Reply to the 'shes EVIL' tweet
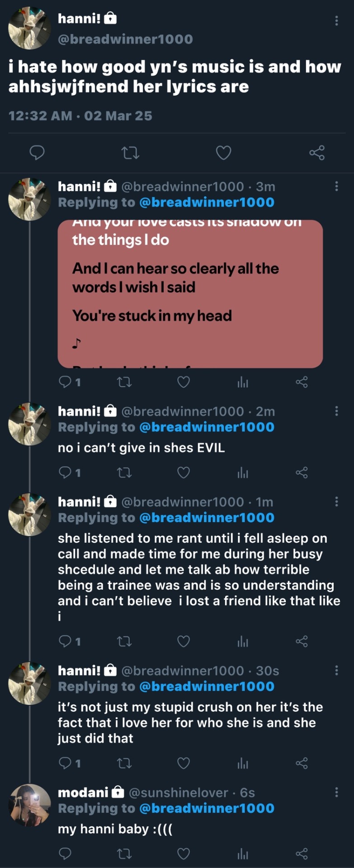 [66, 473]
